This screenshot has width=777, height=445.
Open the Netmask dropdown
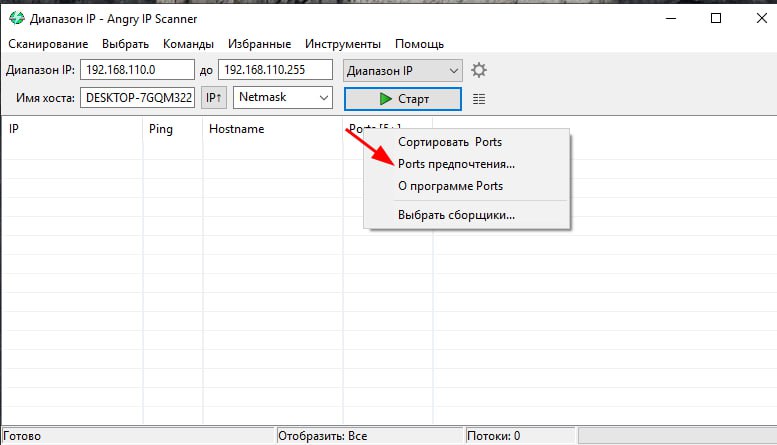click(x=283, y=98)
